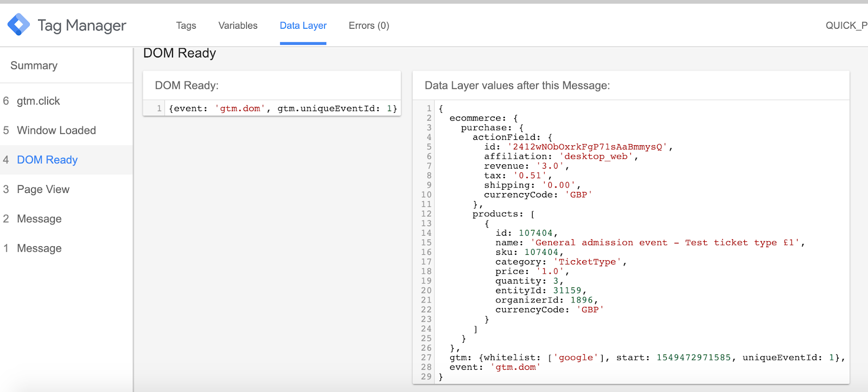
Task: Click the transaction id '2412wNObOxrkFgP71sAaBmmysQ'
Action: tap(587, 147)
